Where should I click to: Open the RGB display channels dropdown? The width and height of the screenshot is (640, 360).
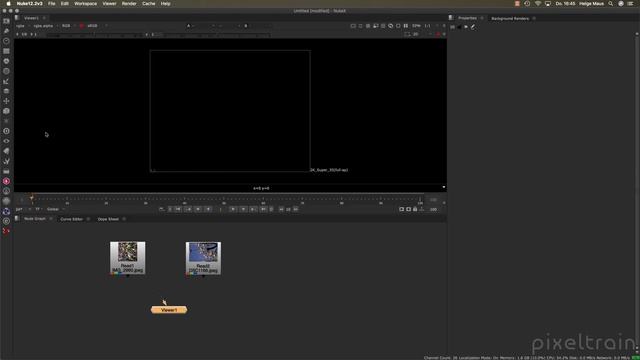[x=68, y=26]
